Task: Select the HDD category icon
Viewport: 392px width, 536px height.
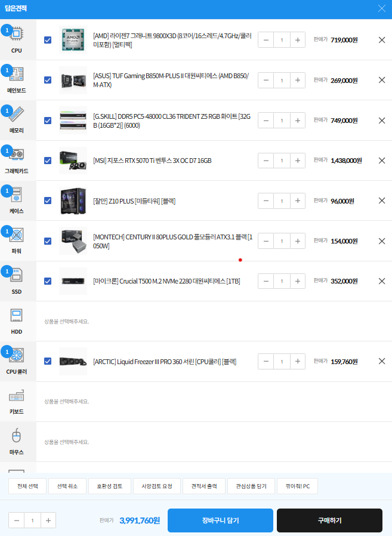Action: point(16,315)
